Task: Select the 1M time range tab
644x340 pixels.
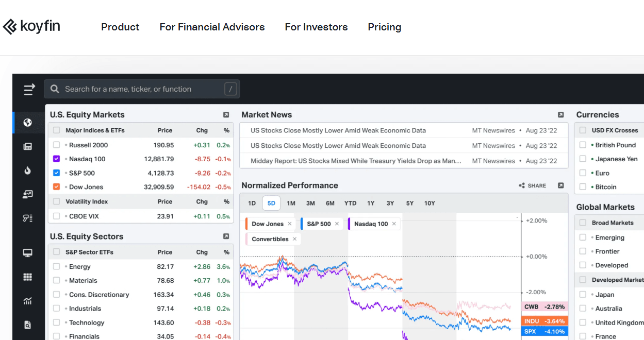Action: click(291, 203)
